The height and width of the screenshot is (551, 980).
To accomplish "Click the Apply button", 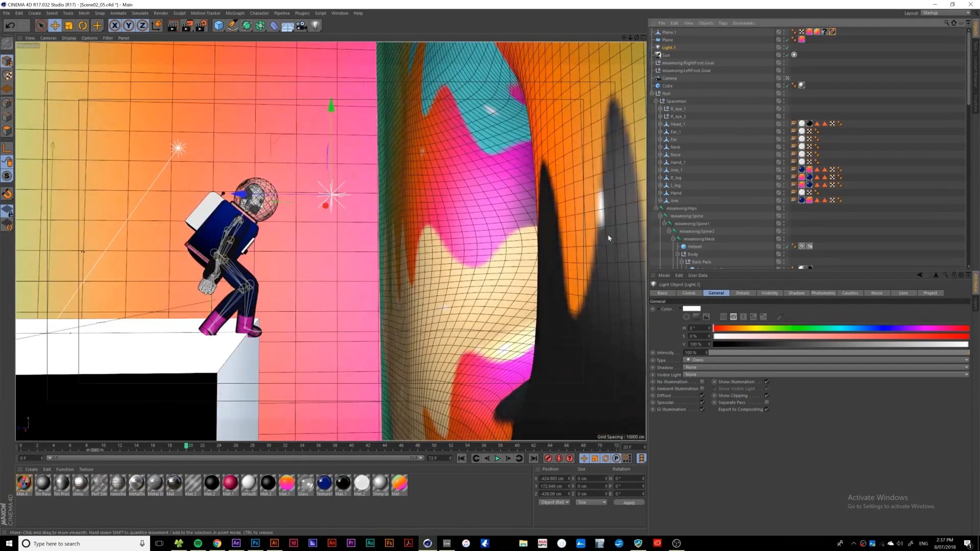I will [629, 502].
